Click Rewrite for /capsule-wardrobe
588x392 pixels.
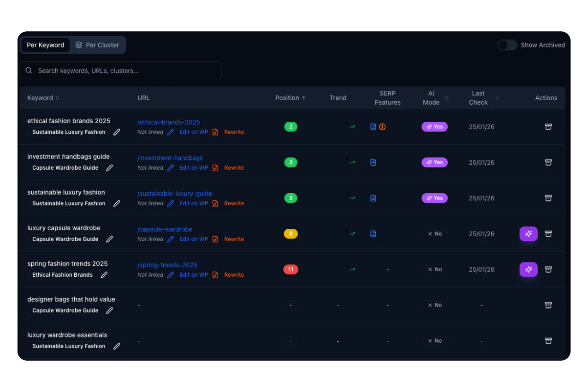coord(234,239)
